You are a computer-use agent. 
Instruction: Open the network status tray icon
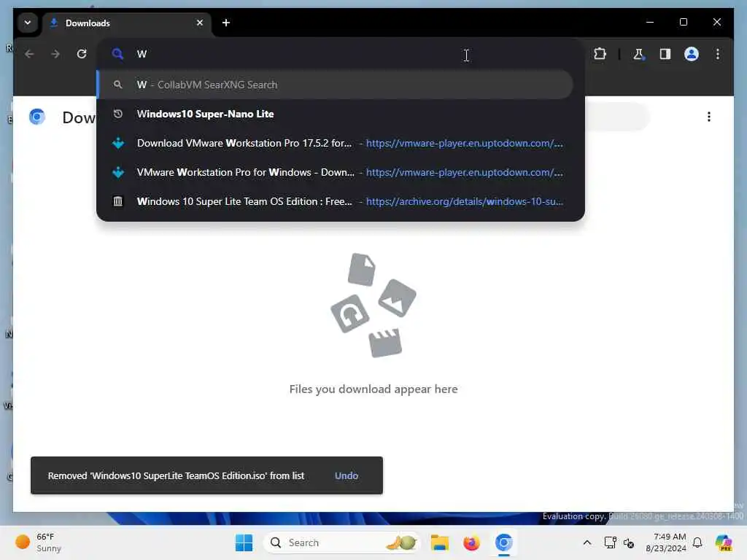pos(610,542)
